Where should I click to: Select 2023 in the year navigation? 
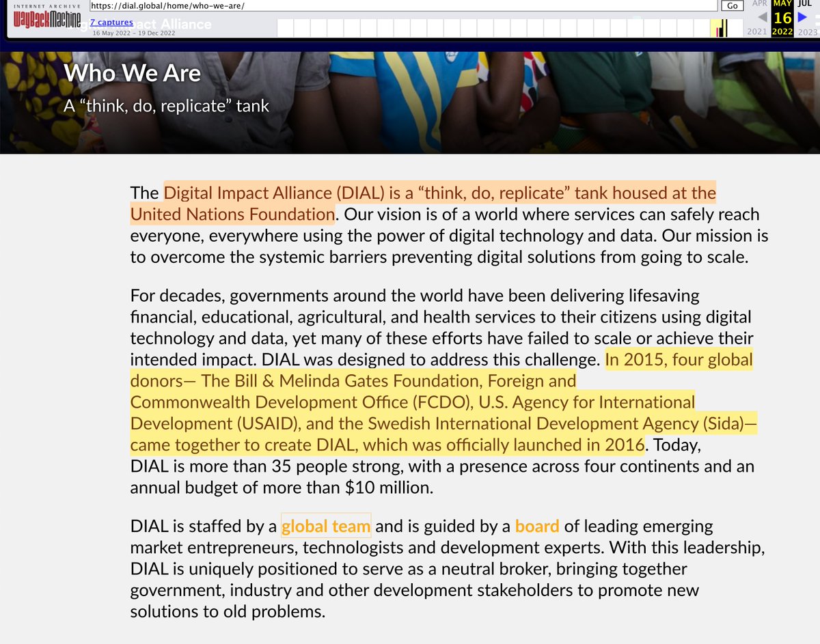[x=807, y=32]
